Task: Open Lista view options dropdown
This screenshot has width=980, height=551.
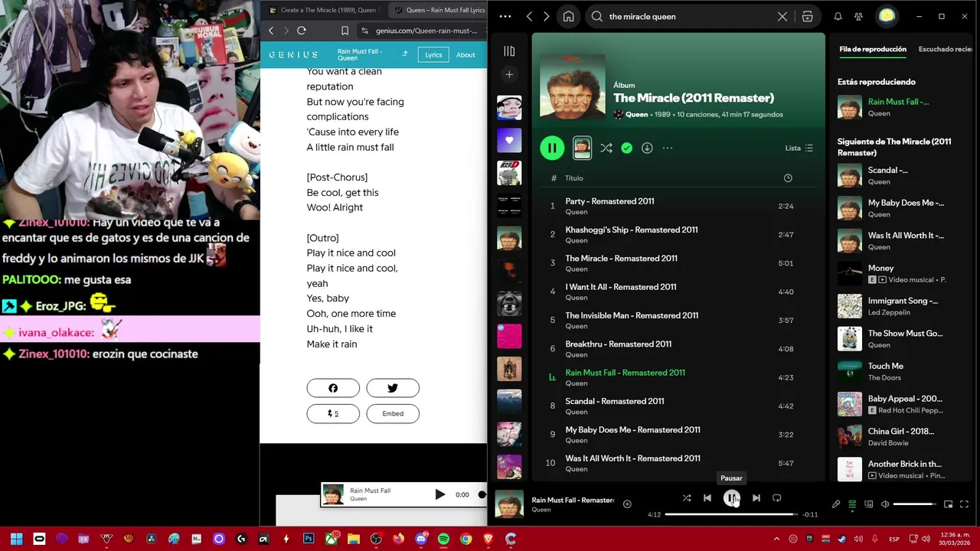Action: click(x=799, y=148)
